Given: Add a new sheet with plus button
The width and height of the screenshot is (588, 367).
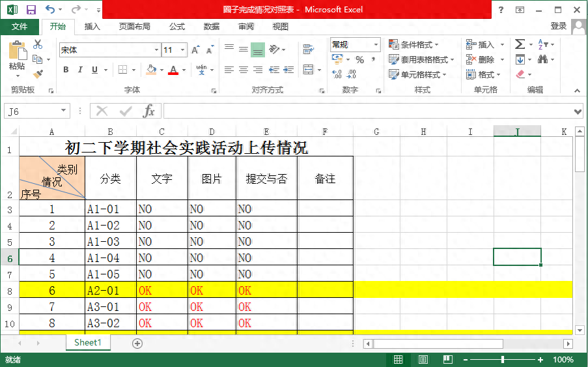Looking at the screenshot, I should pos(137,344).
